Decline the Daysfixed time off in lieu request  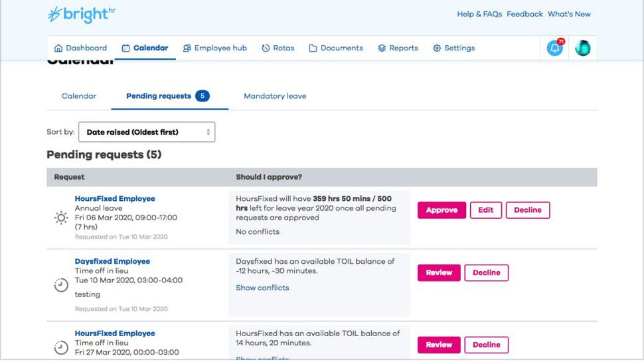(486, 272)
